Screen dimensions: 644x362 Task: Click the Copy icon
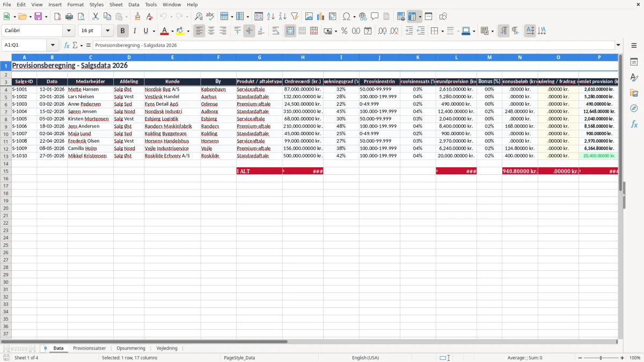[107, 17]
